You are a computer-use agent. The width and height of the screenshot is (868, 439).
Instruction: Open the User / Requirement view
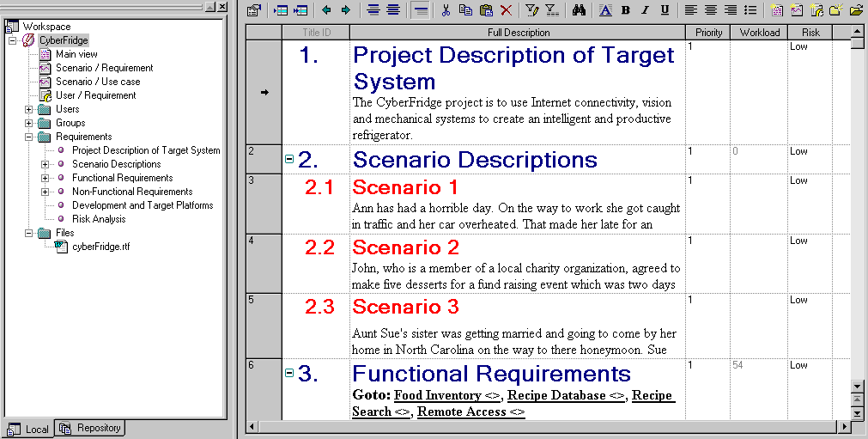coord(96,95)
